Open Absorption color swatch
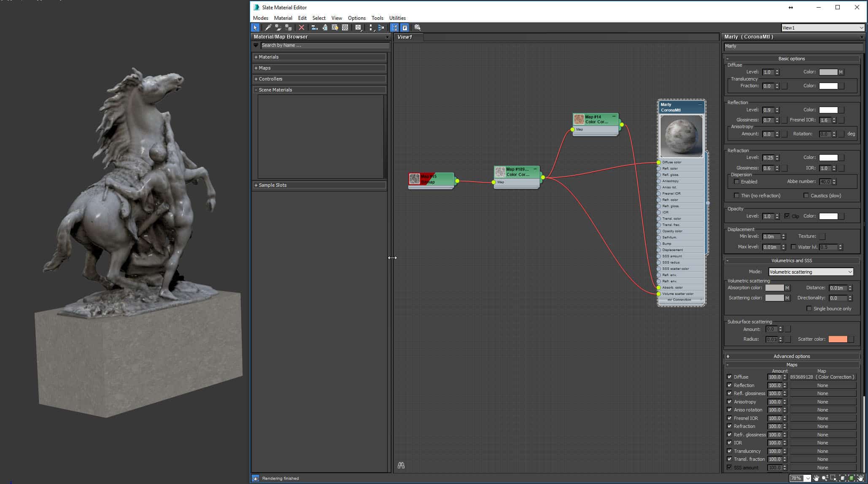The width and height of the screenshot is (868, 484). point(774,288)
